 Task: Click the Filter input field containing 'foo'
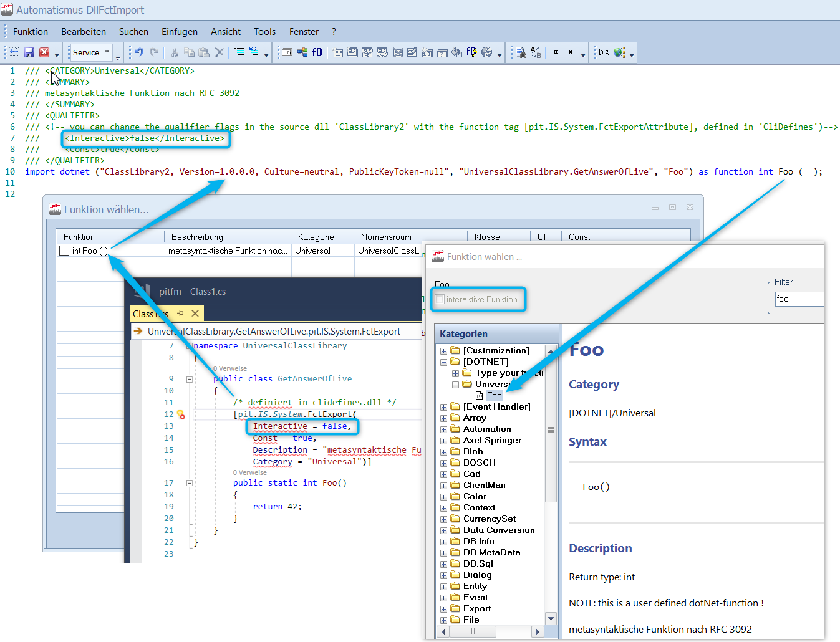(799, 299)
